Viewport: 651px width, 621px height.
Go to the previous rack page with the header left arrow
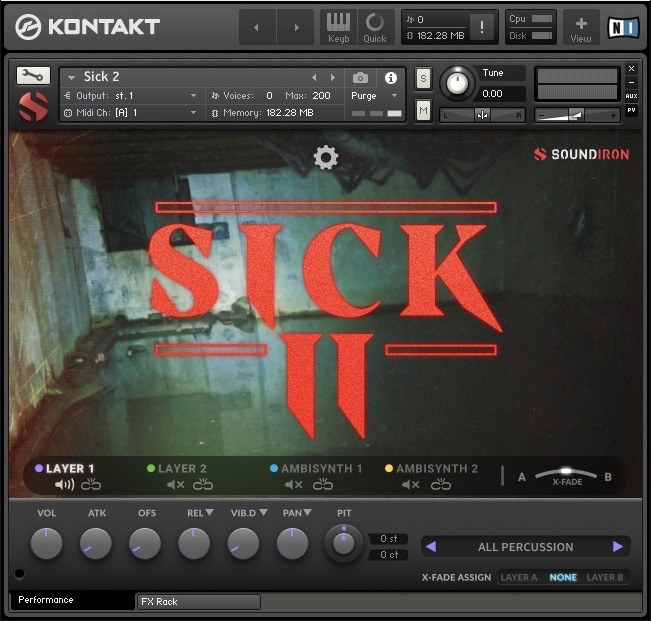tap(257, 27)
